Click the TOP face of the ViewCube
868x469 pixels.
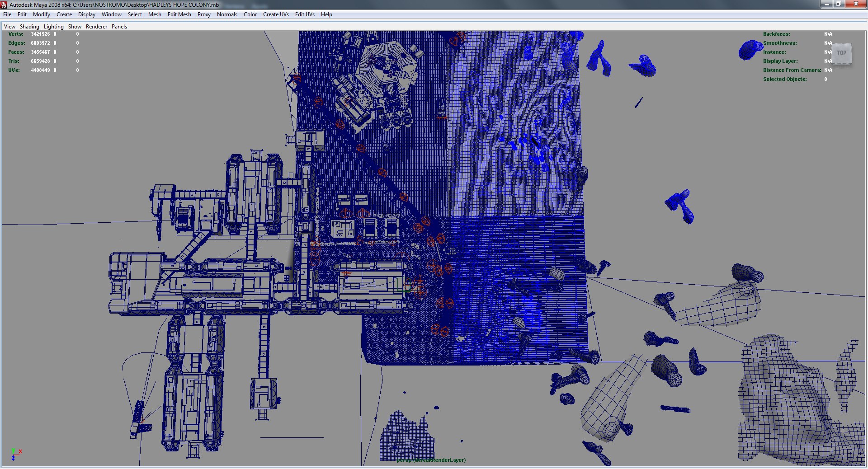point(841,53)
